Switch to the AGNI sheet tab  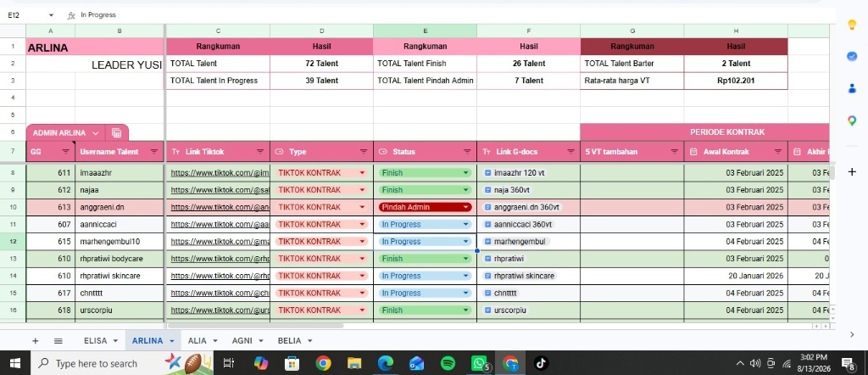pos(242,341)
